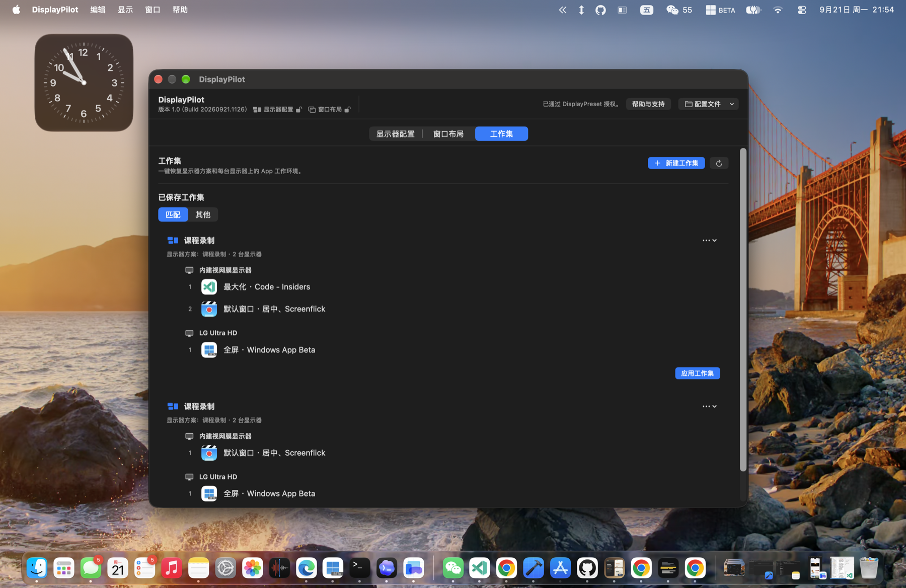
Task: Open the 窗口 menu in the menu bar
Action: click(x=153, y=10)
